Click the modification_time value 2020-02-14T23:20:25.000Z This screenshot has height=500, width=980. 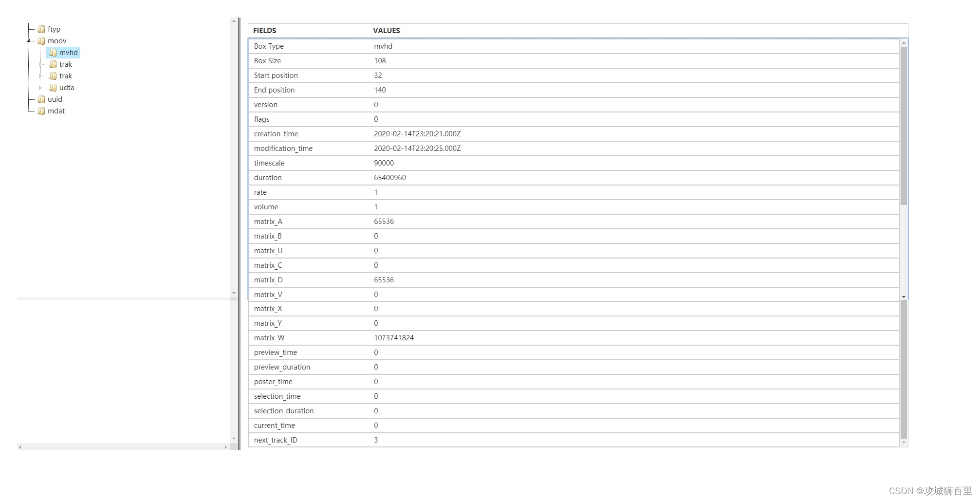coord(417,148)
